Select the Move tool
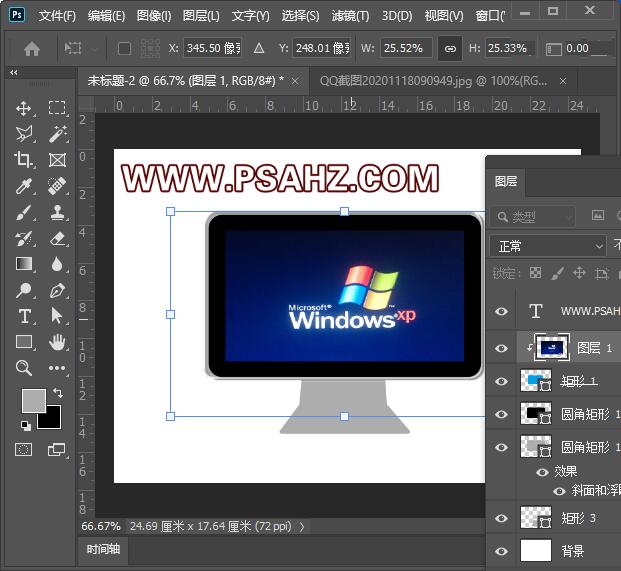The image size is (621, 571). click(x=24, y=108)
